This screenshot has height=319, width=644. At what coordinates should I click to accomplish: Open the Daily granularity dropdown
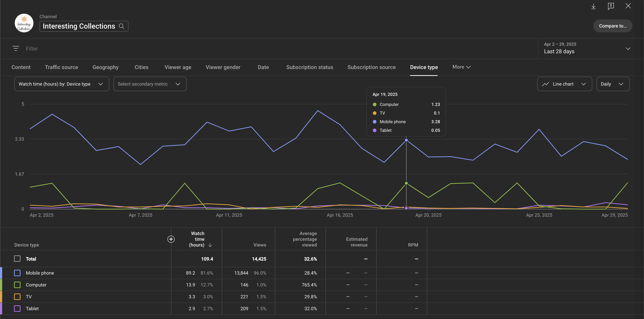pyautogui.click(x=613, y=84)
